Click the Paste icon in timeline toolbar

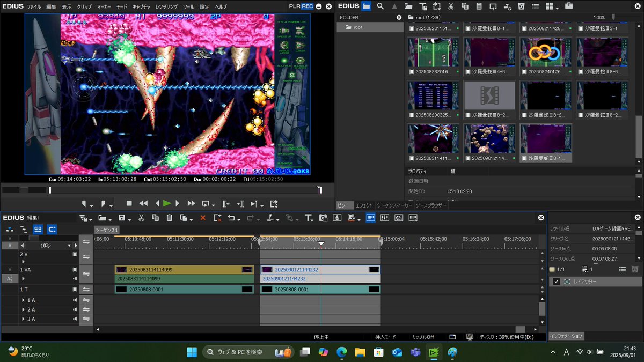[169, 218]
